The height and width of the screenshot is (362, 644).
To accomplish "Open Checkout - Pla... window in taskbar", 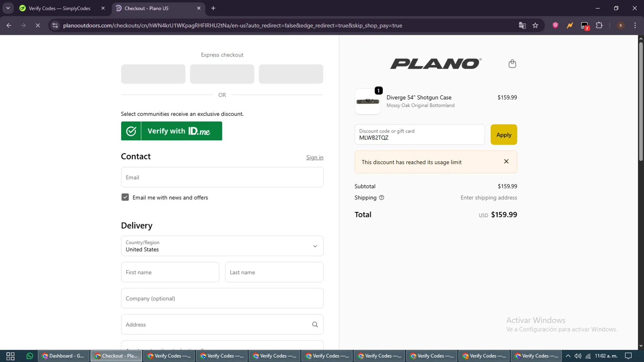I will click(x=116, y=356).
